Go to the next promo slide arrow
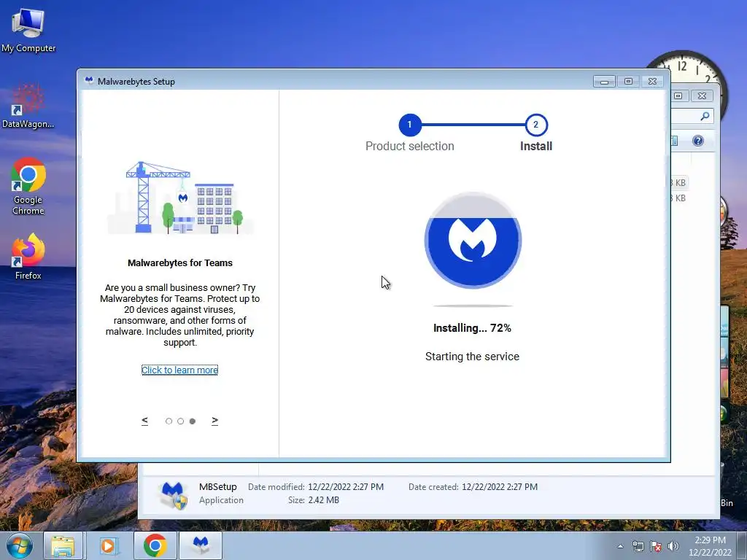The height and width of the screenshot is (560, 747). (x=215, y=421)
